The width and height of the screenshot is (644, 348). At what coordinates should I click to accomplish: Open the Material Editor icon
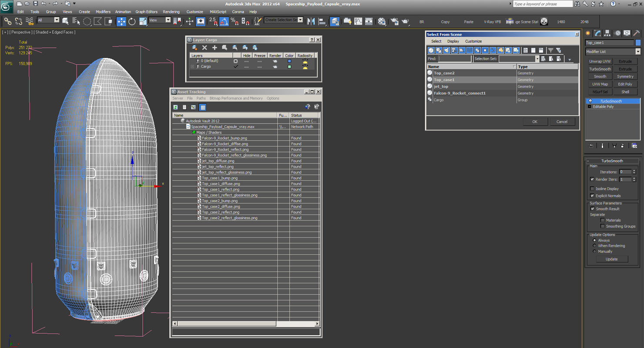point(382,21)
